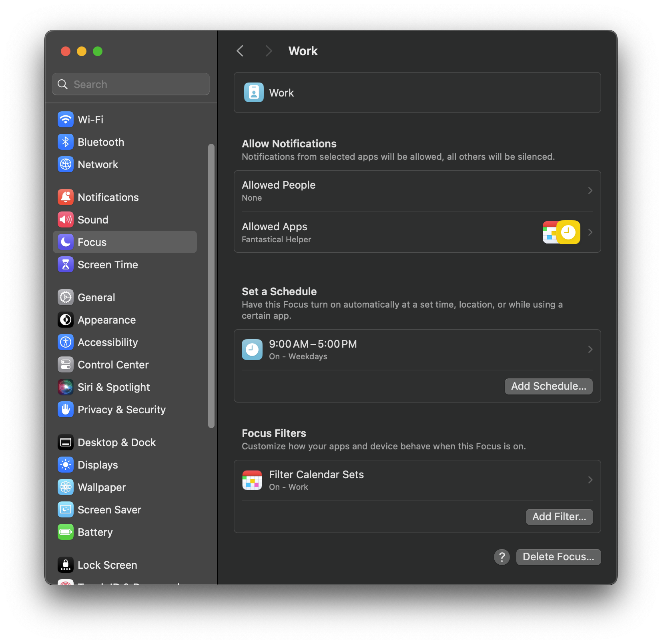662x644 pixels.
Task: Click the Add Filter... button
Action: pos(559,517)
